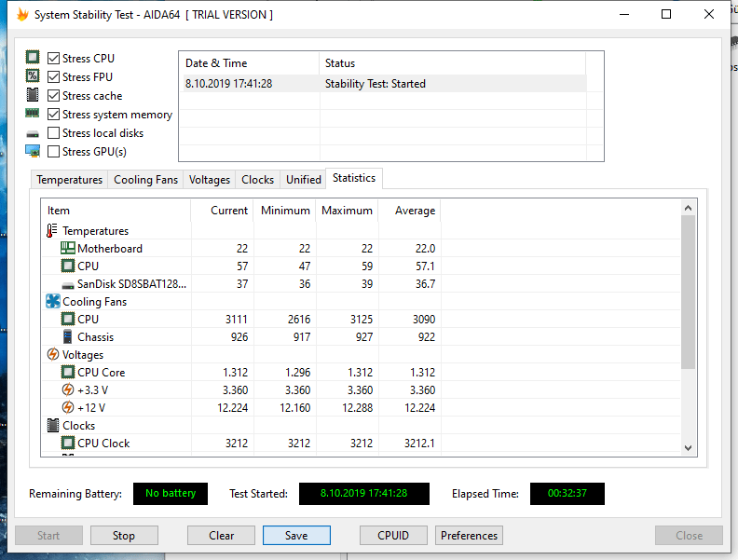Image resolution: width=738 pixels, height=560 pixels.
Task: Select the 'Stability Test: Started' log row
Action: [385, 84]
